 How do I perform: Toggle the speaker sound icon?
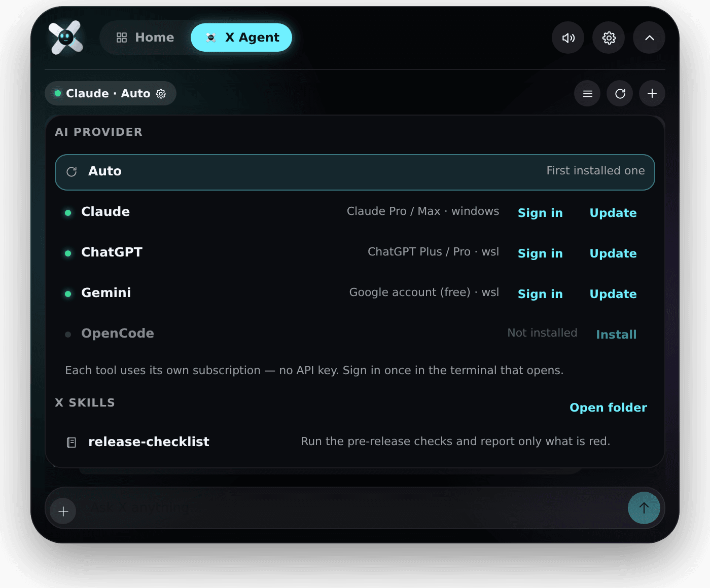(568, 38)
